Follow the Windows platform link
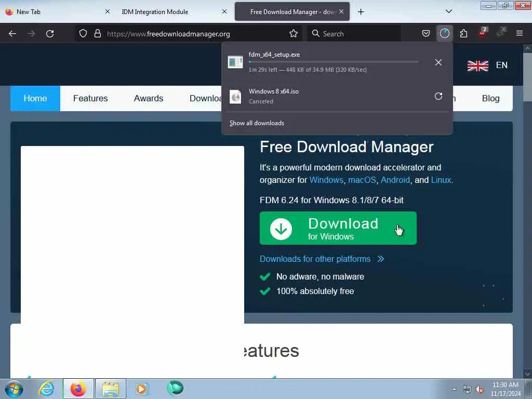This screenshot has height=399, width=532. click(326, 180)
